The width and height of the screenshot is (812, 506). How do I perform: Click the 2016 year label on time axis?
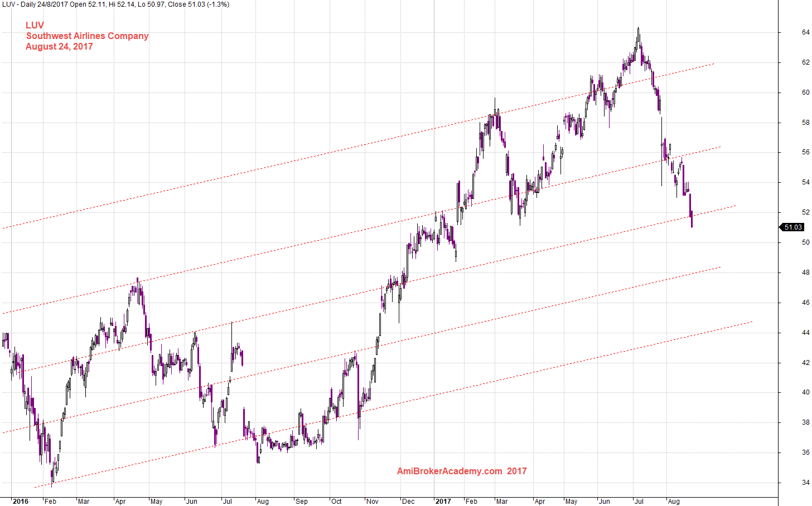pos(20,502)
